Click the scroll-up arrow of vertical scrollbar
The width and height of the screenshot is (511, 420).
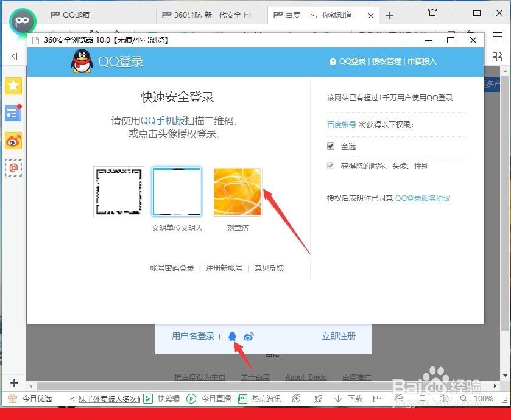point(505,71)
